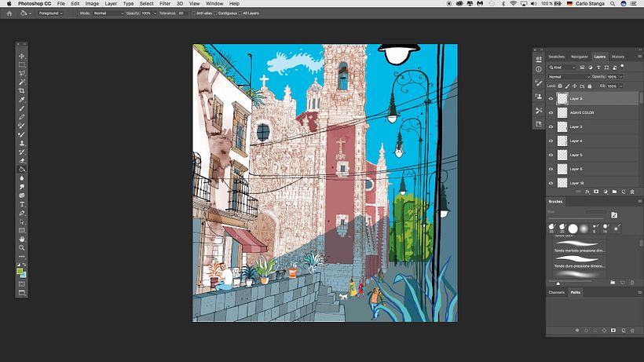This screenshot has height=362, width=644.
Task: Switch to the Channels tab
Action: pos(556,293)
